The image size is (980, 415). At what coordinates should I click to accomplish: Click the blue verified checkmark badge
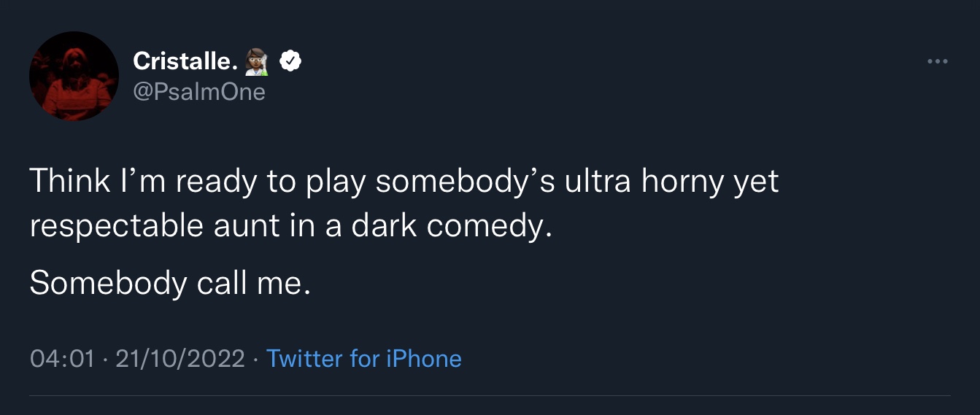click(291, 62)
